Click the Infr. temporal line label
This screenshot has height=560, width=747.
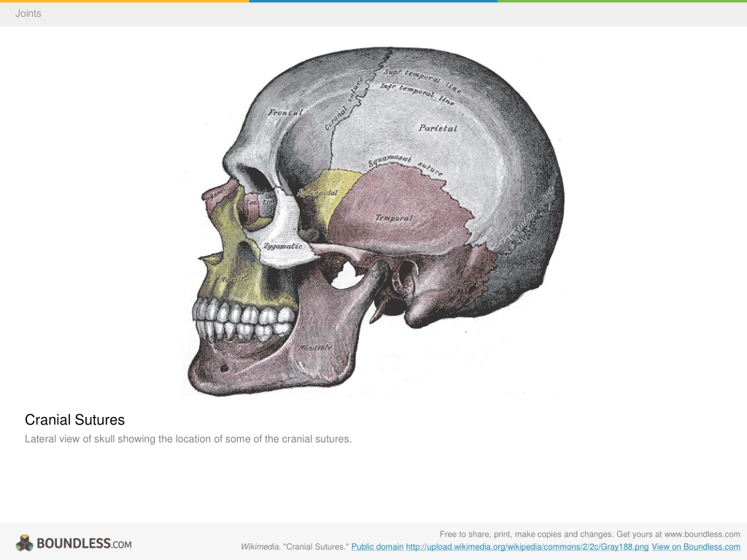[417, 94]
